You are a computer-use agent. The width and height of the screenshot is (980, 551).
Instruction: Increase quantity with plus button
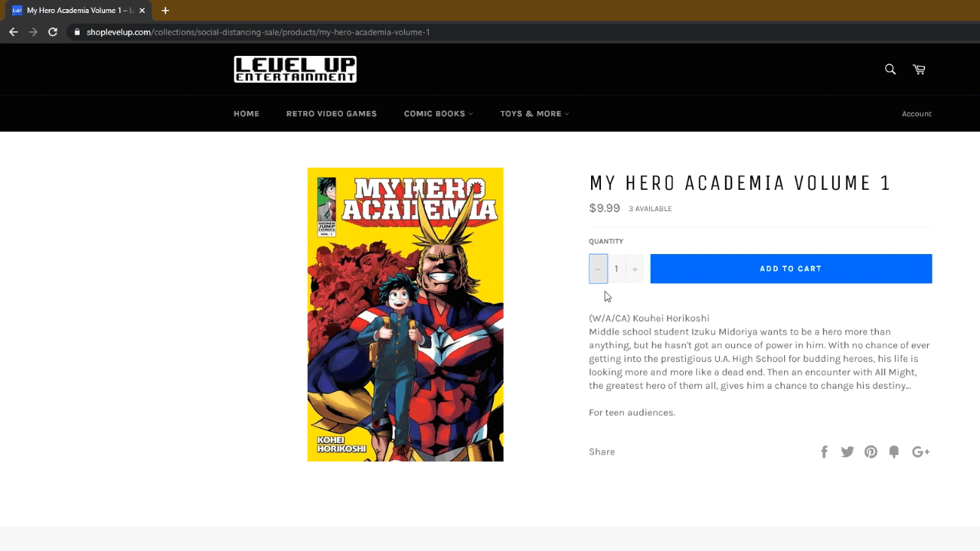coord(635,269)
